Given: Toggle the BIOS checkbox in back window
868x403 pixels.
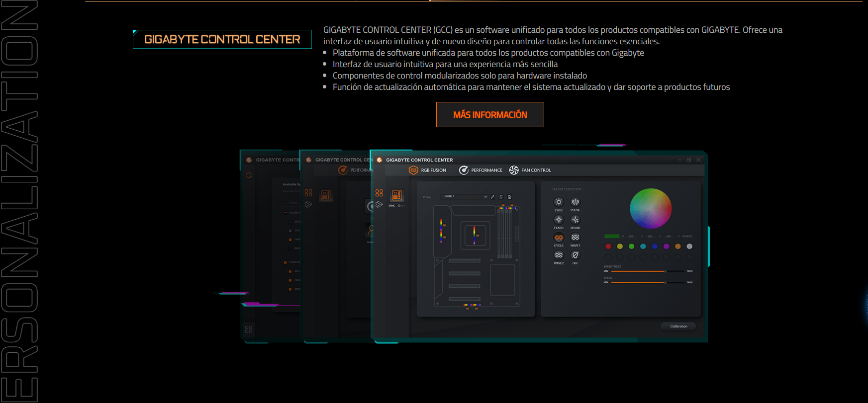Looking at the screenshot, I should point(290,248).
